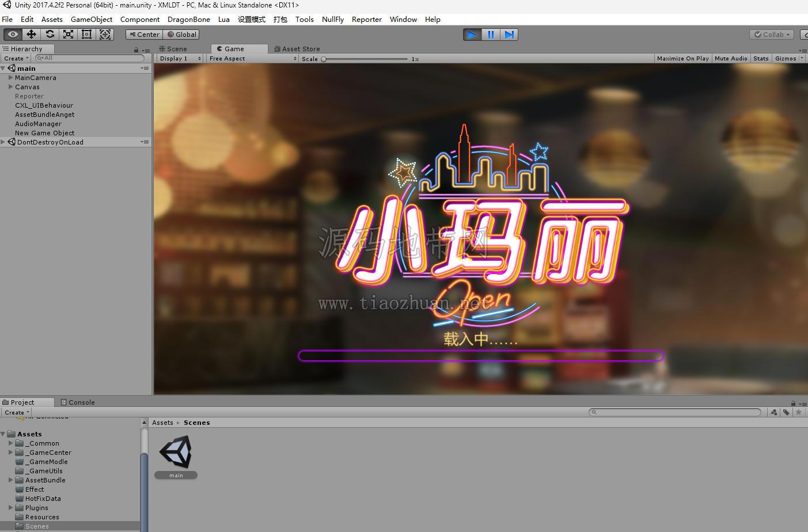Collapse the main scene in Hierarchy

click(3, 68)
